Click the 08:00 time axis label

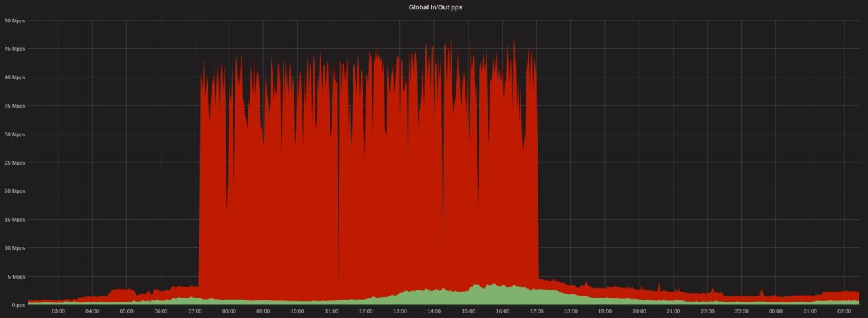[x=229, y=312]
